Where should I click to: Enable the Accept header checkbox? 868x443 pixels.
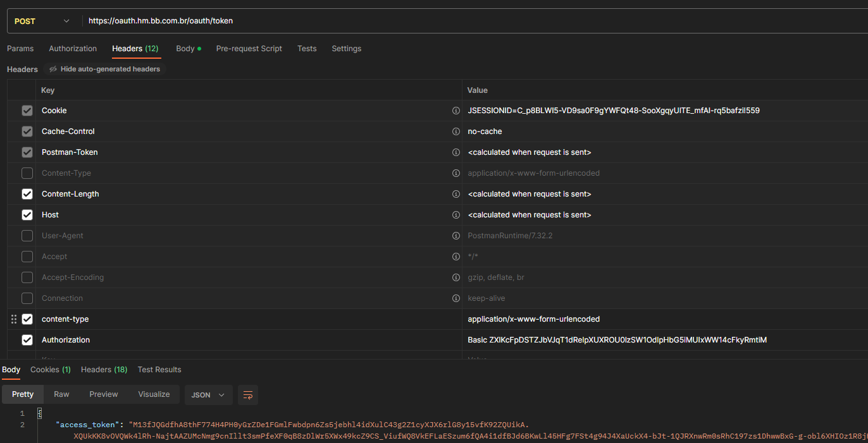(x=27, y=257)
